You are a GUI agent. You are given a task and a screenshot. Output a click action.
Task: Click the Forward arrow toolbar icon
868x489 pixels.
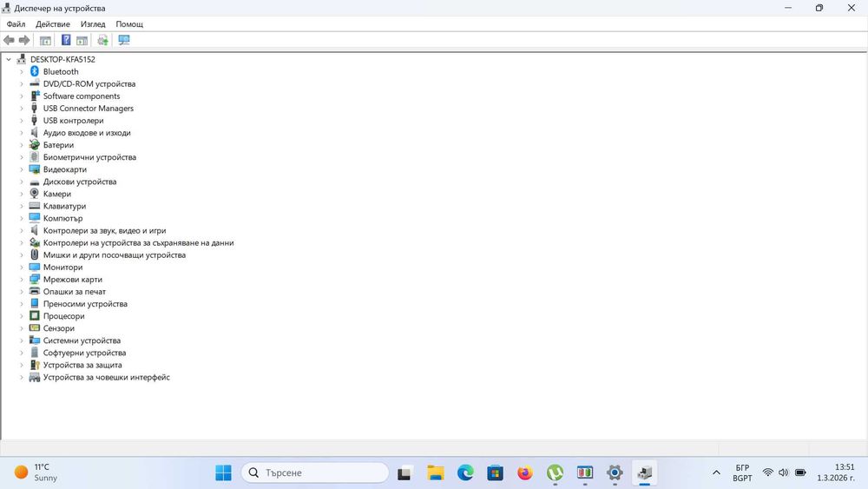coord(24,40)
